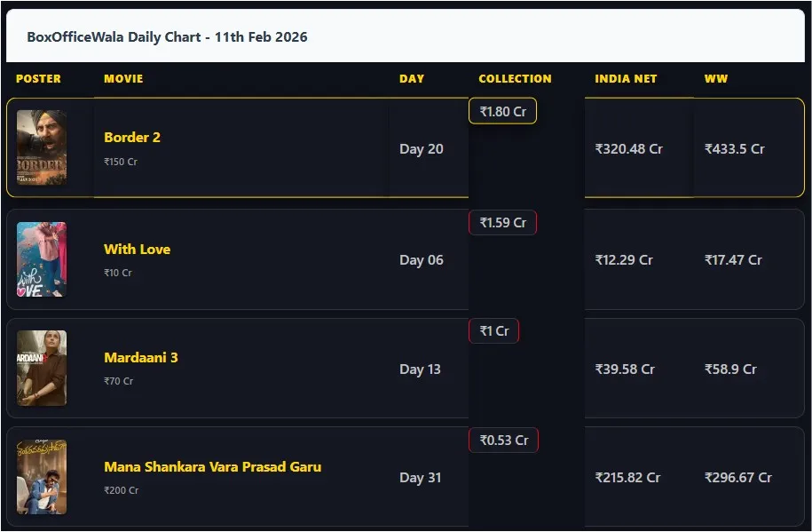The width and height of the screenshot is (812, 532).
Task: Select the Border 2 movie title
Action: pos(131,138)
